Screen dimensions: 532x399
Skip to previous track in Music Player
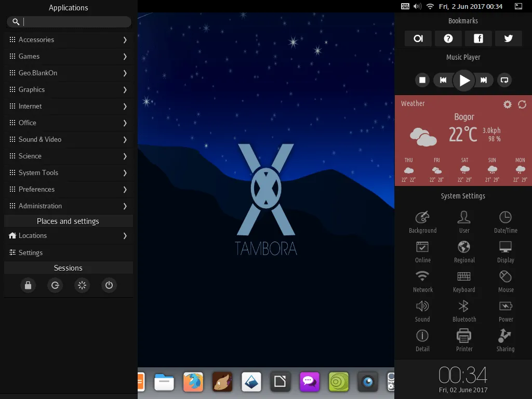(x=443, y=80)
